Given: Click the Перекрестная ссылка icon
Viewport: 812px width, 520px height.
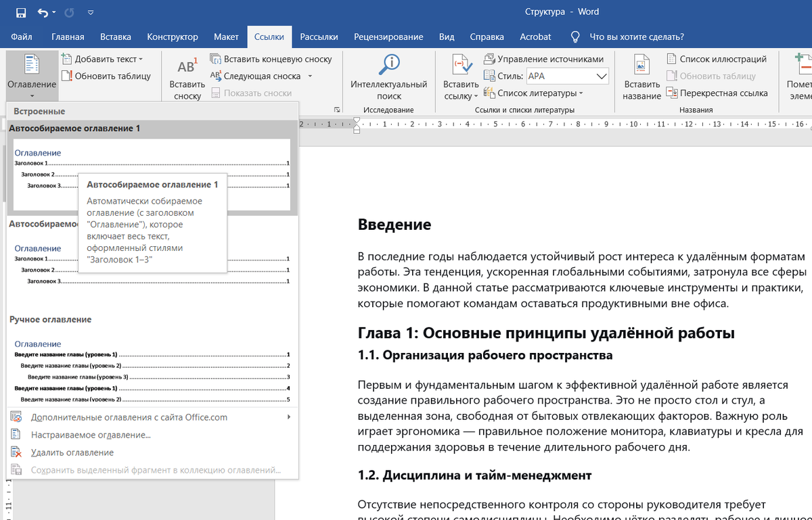Looking at the screenshot, I should click(672, 93).
